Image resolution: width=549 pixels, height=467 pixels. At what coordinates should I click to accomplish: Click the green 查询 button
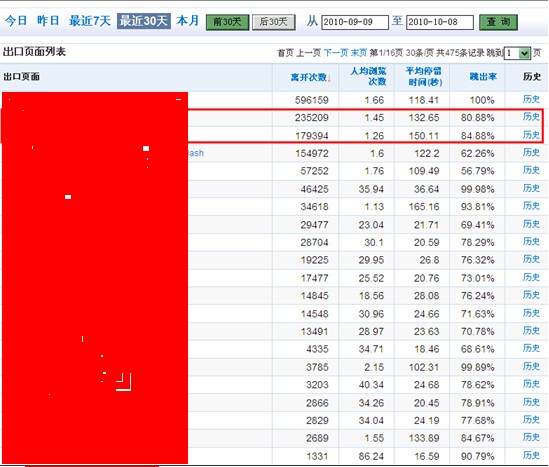[x=498, y=22]
